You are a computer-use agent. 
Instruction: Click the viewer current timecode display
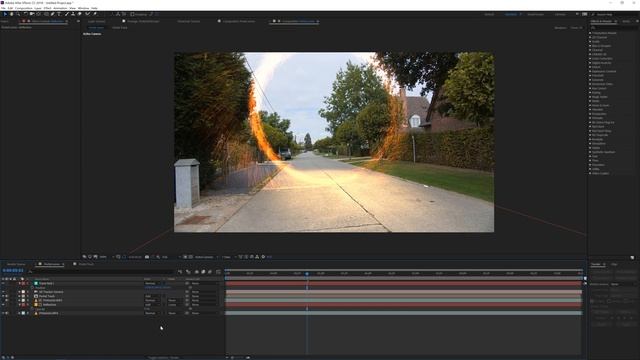[x=135, y=257]
